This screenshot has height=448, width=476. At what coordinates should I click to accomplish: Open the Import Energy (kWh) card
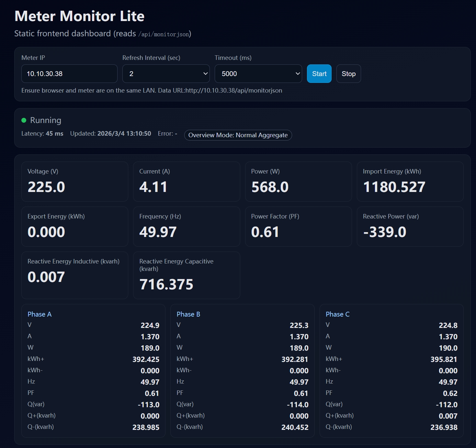coord(410,182)
